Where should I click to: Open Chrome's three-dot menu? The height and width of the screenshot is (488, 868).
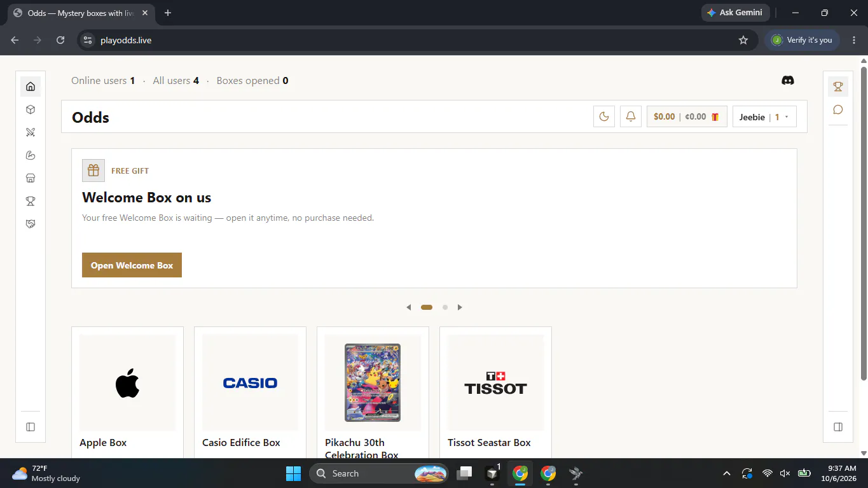[x=854, y=40]
